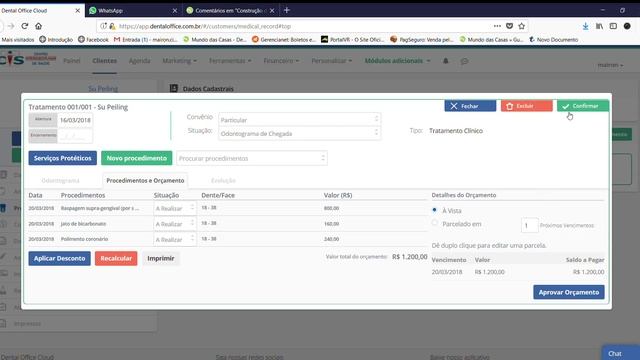The image size is (640, 360).
Task: Click the Novo procedimento button
Action: point(137,158)
